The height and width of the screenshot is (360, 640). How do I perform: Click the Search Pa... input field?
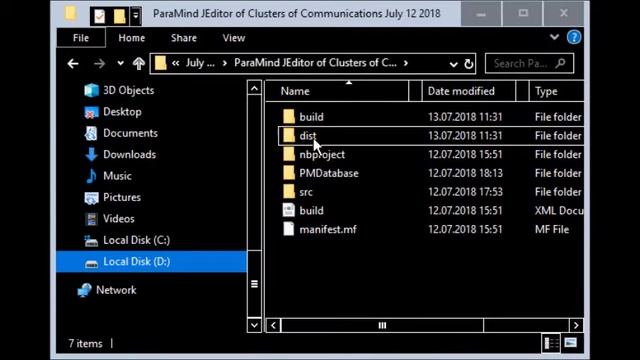click(529, 63)
